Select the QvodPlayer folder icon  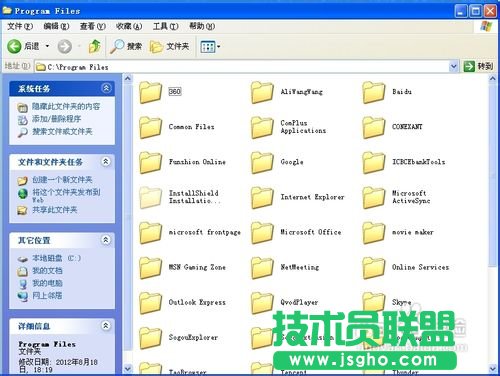(x=262, y=303)
